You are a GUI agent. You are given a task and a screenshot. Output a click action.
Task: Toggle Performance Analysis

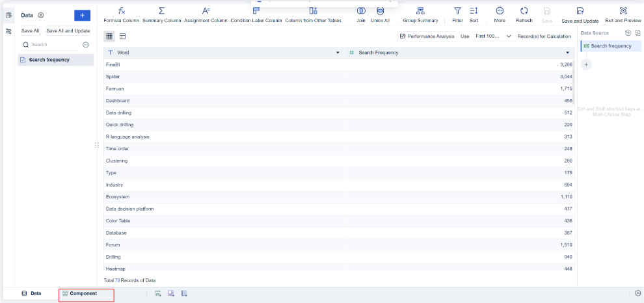click(426, 36)
